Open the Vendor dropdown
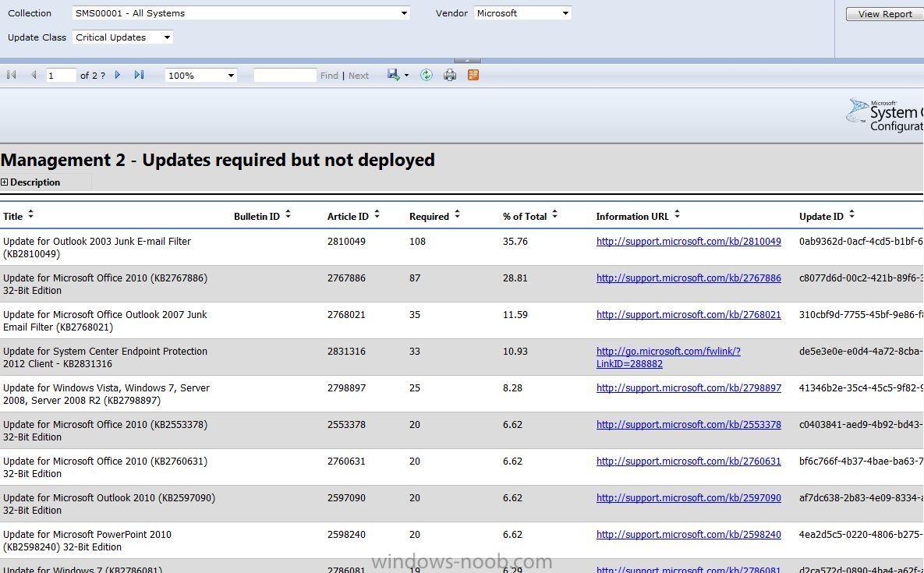This screenshot has width=924, height=573. [x=522, y=13]
